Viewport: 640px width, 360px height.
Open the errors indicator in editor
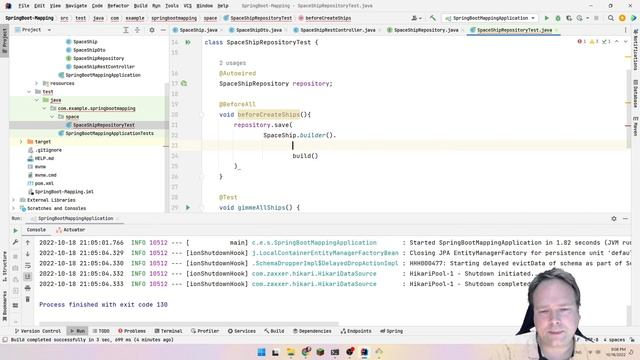point(582,42)
